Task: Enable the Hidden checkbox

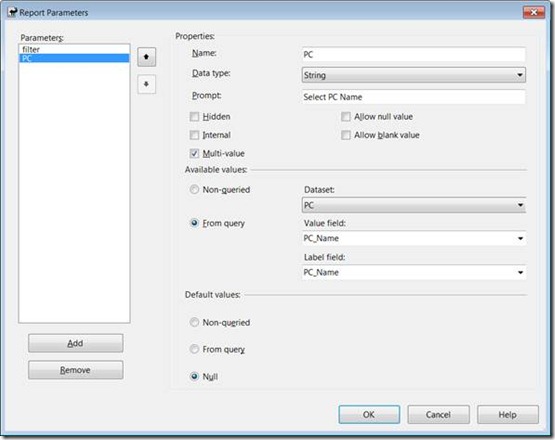Action: click(194, 116)
